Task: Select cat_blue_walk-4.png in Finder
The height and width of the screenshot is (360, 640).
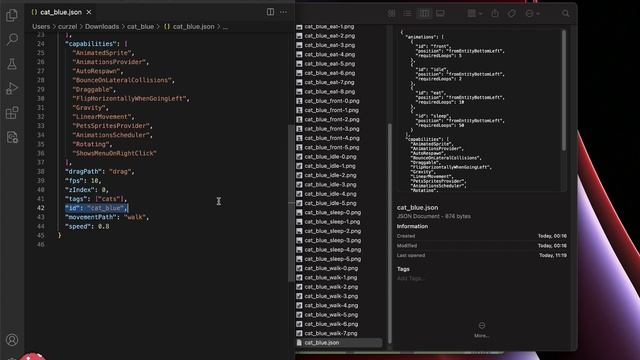Action: 331,305
